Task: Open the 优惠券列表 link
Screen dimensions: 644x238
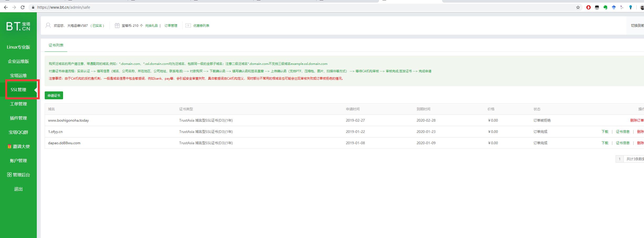Action: [x=201, y=25]
